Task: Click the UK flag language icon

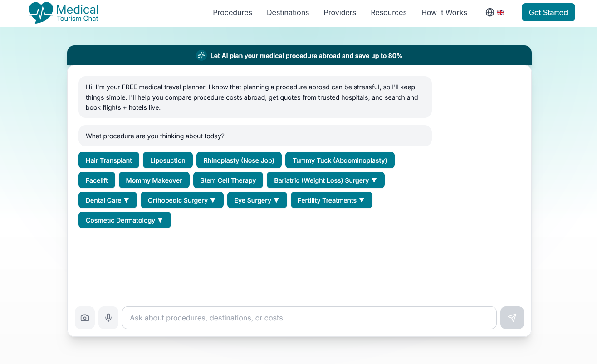Action: point(500,12)
